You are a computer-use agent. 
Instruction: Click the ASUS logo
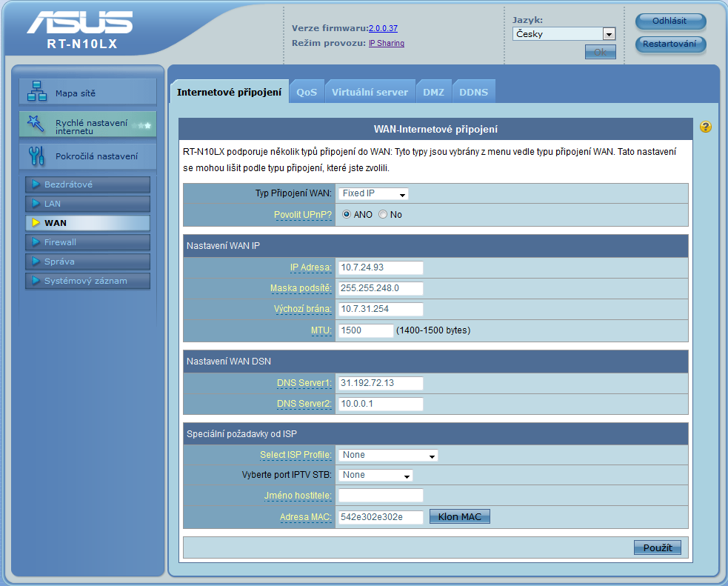(x=79, y=22)
